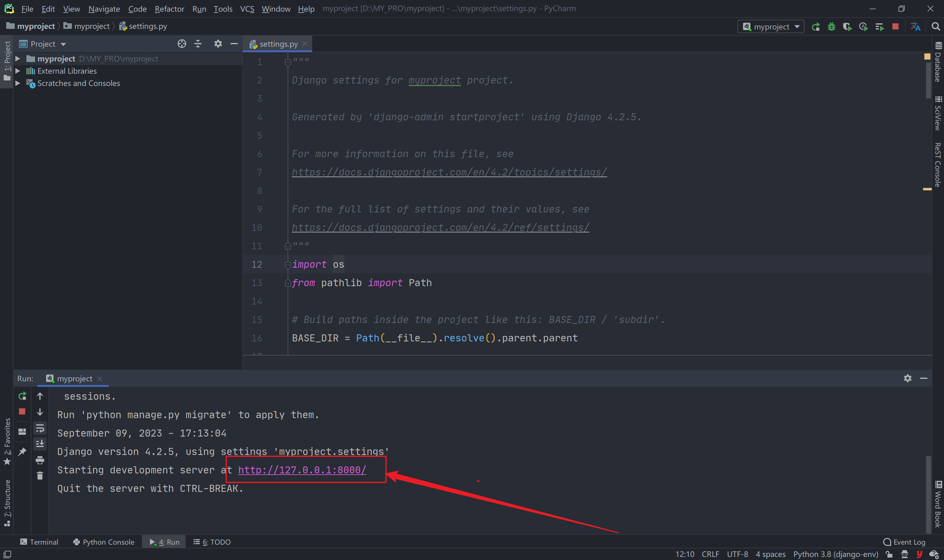Stop the server with red toolbar square
Viewport: 944px width, 560px height.
coord(895,27)
